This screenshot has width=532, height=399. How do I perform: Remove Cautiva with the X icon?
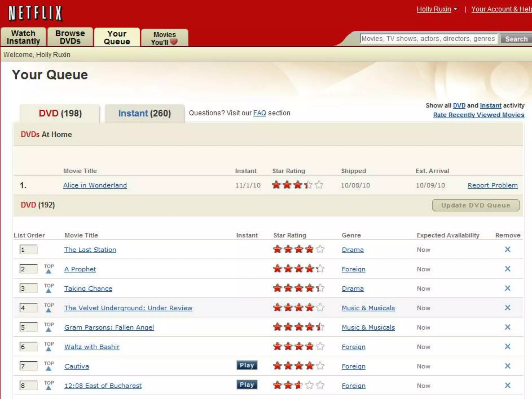tap(507, 366)
